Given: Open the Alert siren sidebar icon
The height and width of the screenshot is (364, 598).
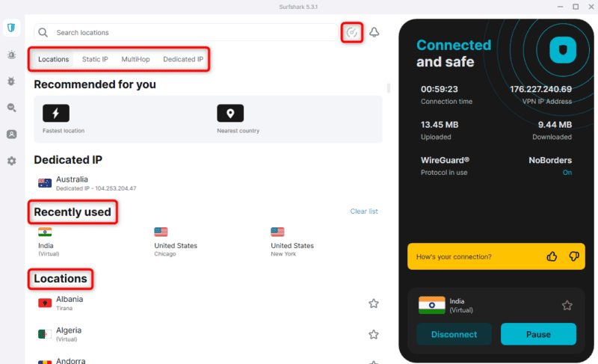Looking at the screenshot, I should (11, 55).
